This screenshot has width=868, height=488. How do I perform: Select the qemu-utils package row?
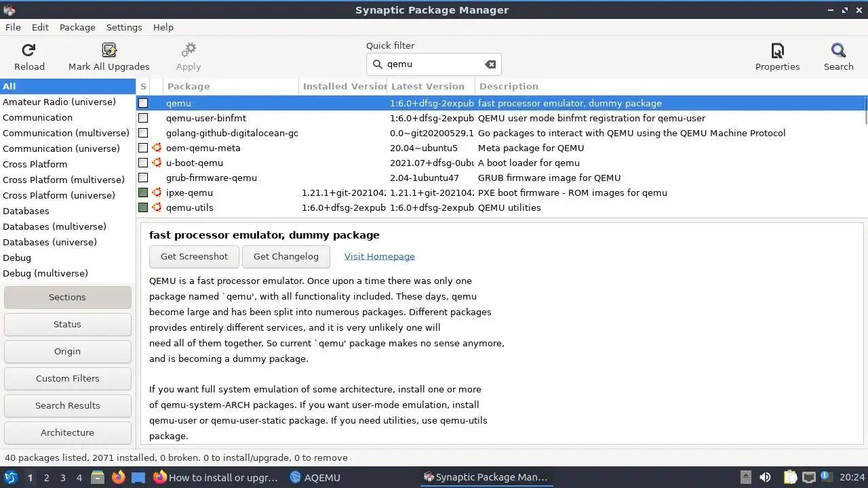pos(500,207)
